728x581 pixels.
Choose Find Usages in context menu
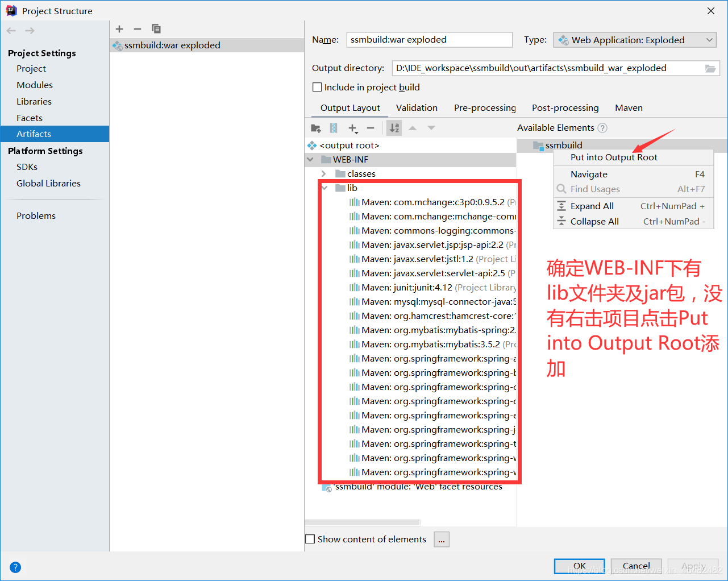point(633,189)
